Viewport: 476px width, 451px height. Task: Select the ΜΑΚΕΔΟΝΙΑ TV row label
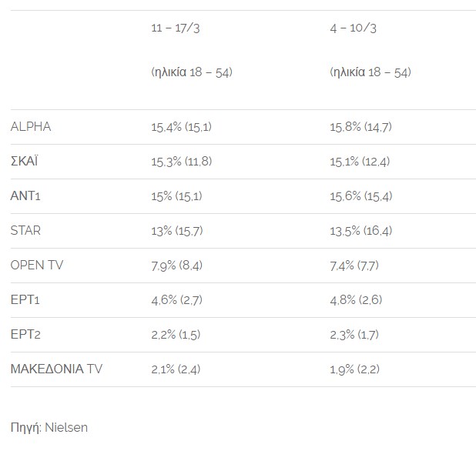56,369
